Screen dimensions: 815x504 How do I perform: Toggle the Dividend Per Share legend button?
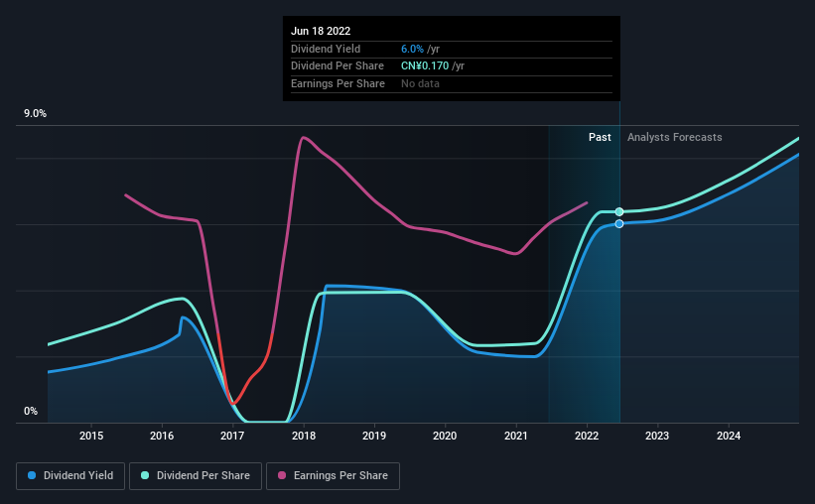[196, 476]
